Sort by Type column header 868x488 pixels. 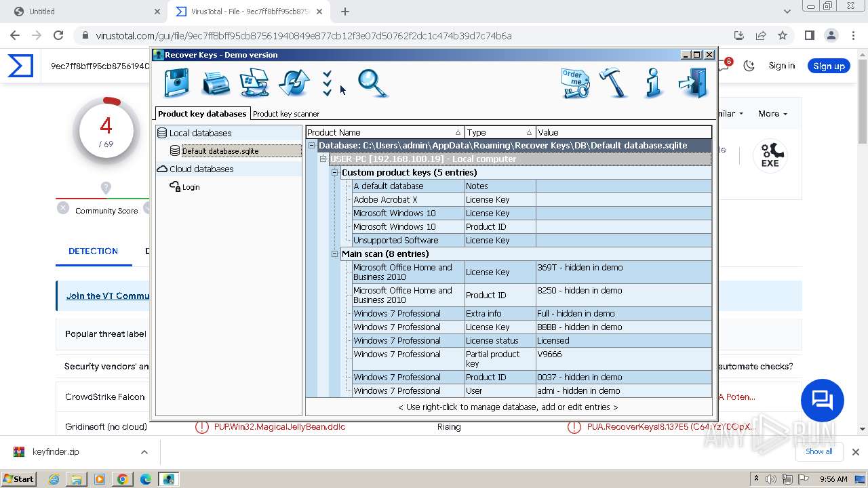(500, 132)
